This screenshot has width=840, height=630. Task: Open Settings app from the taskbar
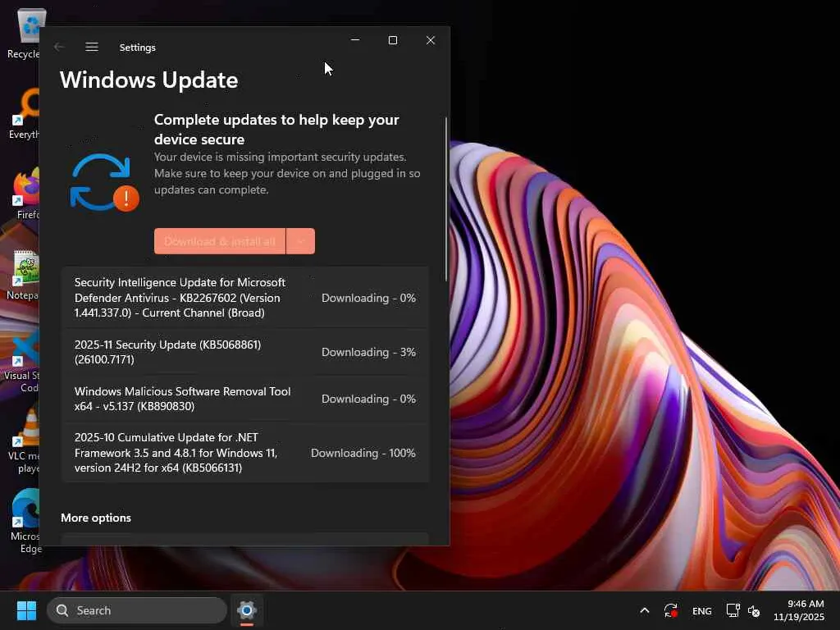click(x=247, y=610)
